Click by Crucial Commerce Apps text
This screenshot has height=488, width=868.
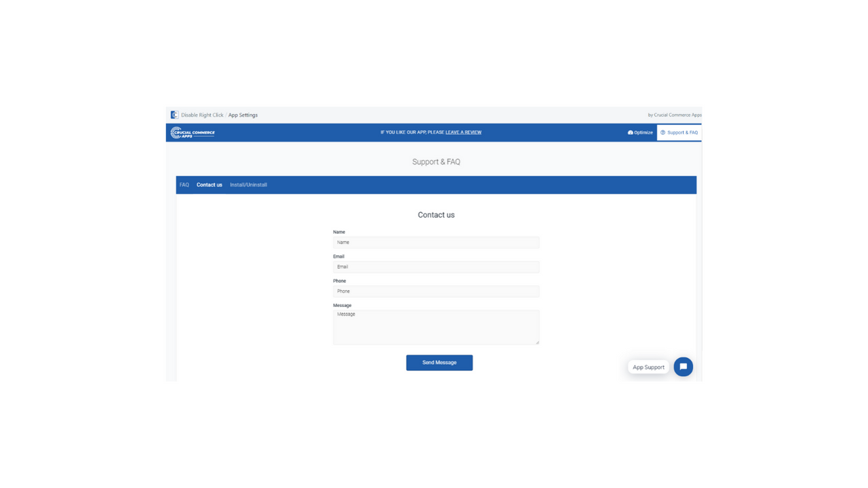(x=675, y=115)
